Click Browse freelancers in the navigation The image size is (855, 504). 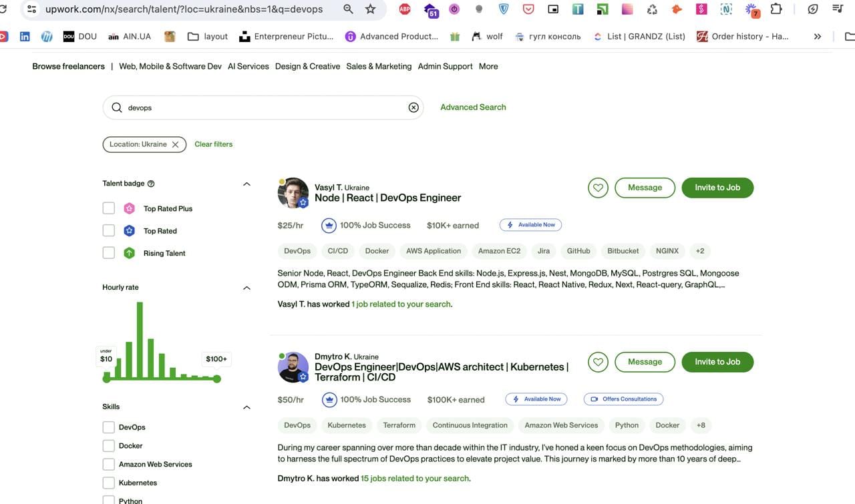(69, 66)
